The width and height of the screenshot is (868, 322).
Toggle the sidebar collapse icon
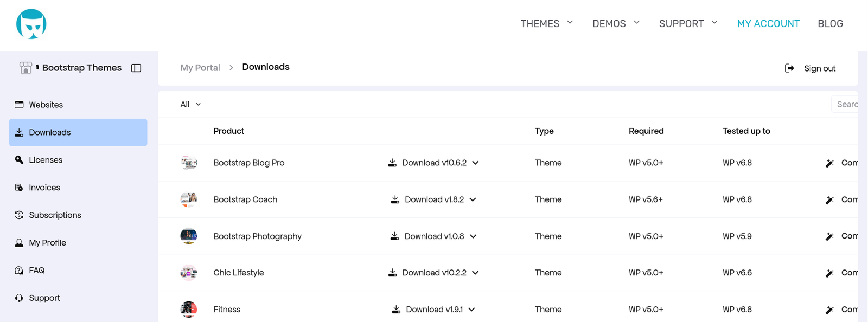(136, 68)
